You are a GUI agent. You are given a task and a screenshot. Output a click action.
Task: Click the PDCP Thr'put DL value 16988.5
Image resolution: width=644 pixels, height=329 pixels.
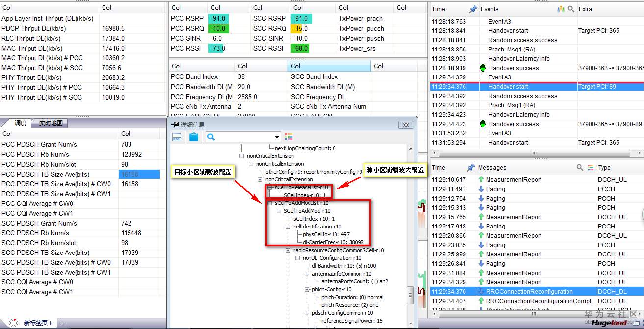(113, 28)
